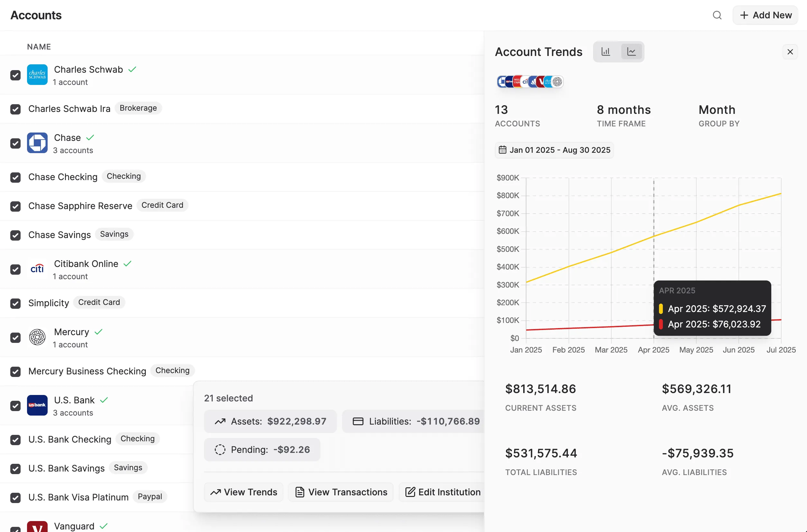Switch to bar chart view in Account Trends
The image size is (807, 532).
click(606, 51)
